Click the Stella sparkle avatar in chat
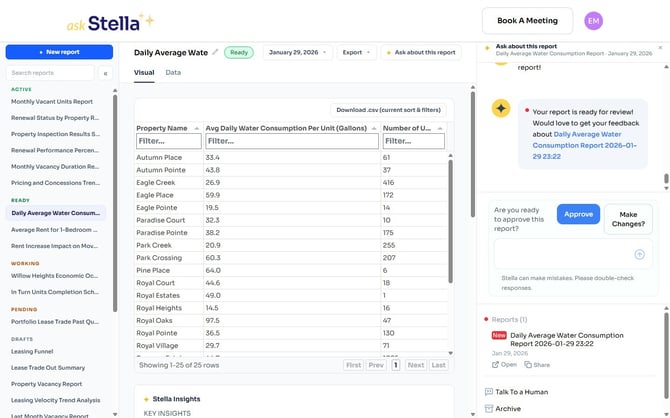 tap(501, 109)
